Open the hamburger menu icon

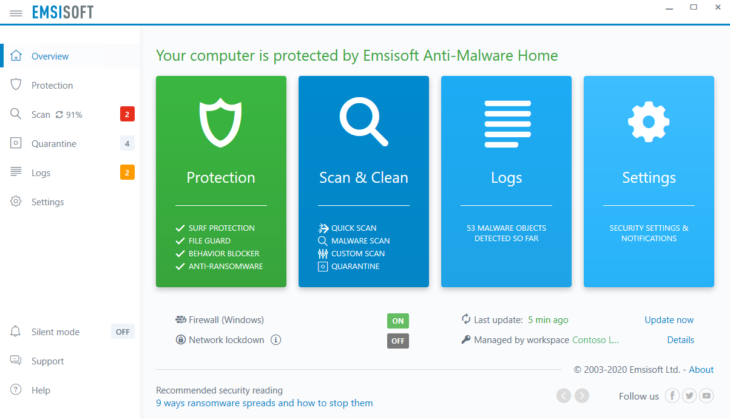tap(16, 13)
